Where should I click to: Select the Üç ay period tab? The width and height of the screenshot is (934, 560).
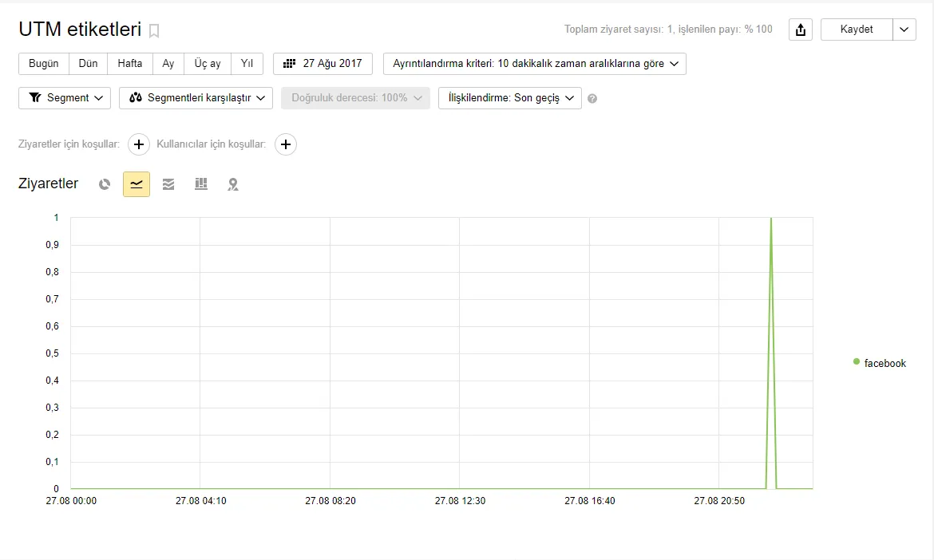coord(207,64)
